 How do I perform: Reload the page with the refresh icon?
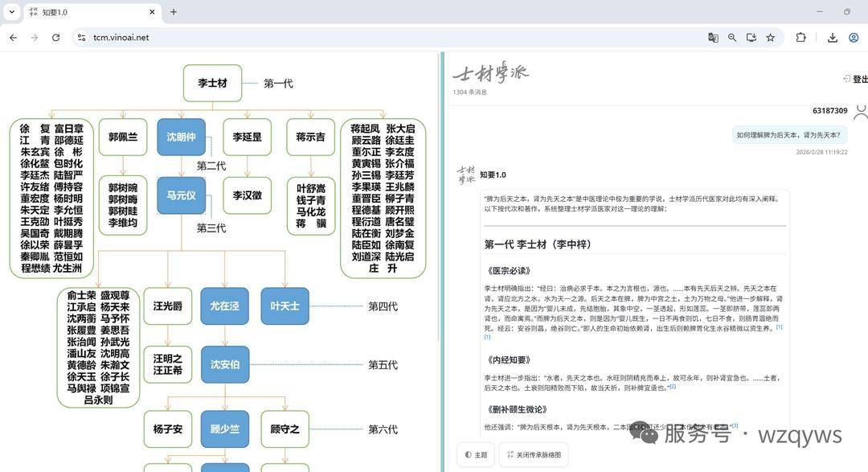[x=55, y=38]
